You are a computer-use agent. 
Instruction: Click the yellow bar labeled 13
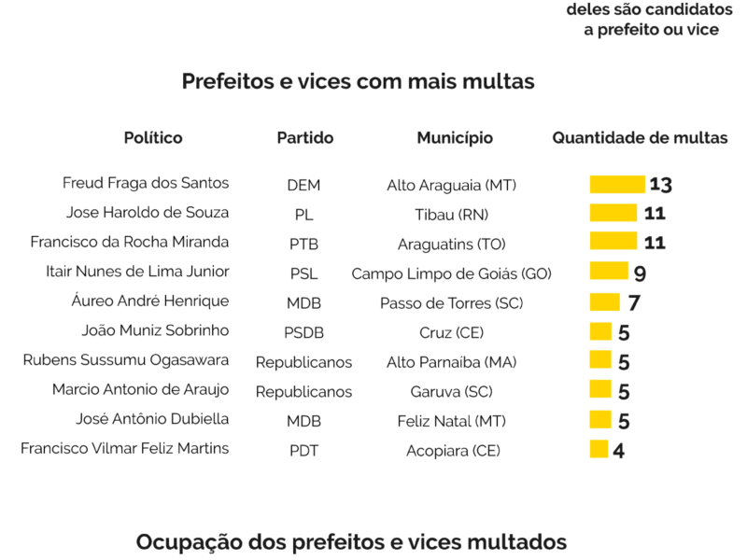617,185
